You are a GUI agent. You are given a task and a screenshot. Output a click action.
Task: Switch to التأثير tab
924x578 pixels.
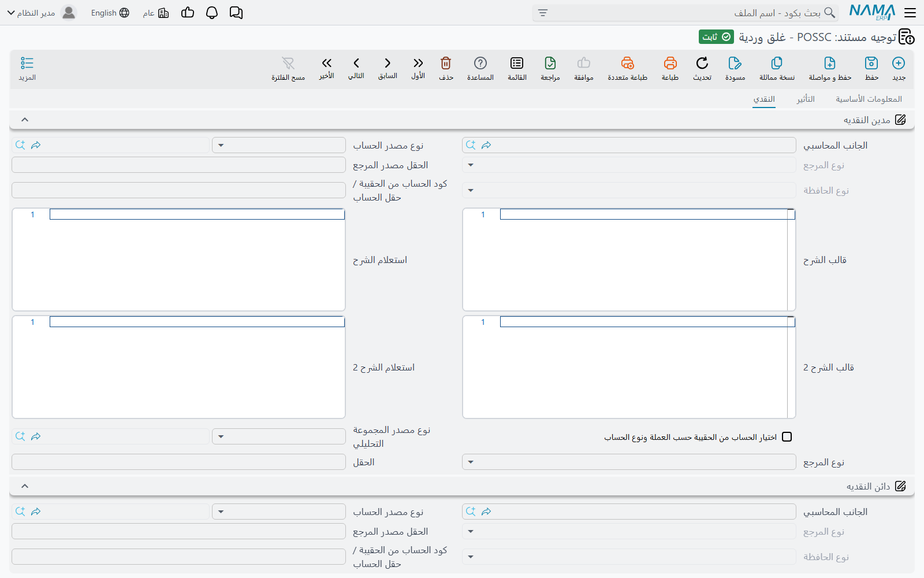click(806, 99)
